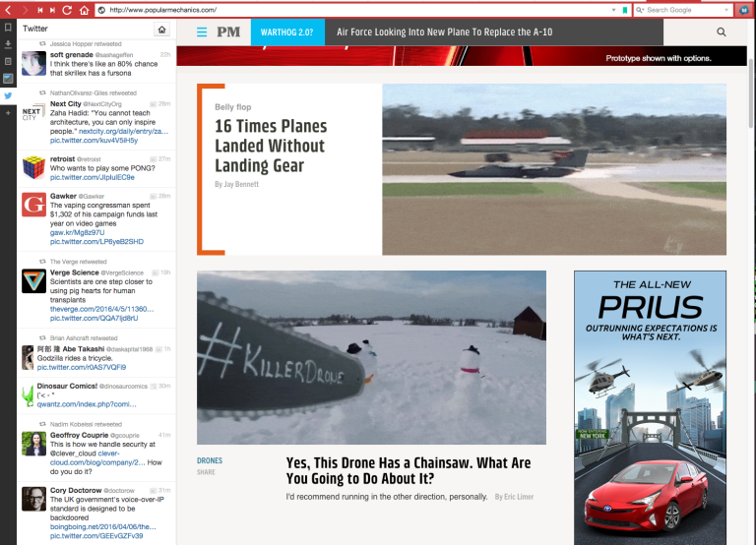Click the site info globe icon
The image size is (756, 545).
101,10
